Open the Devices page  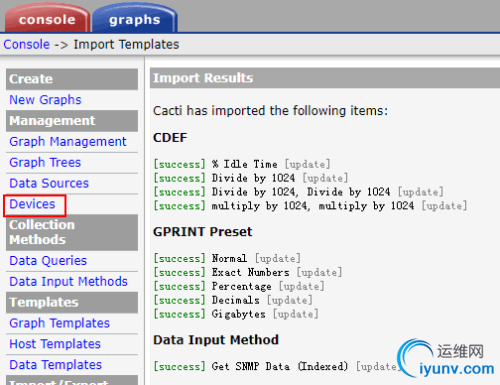[x=32, y=204]
